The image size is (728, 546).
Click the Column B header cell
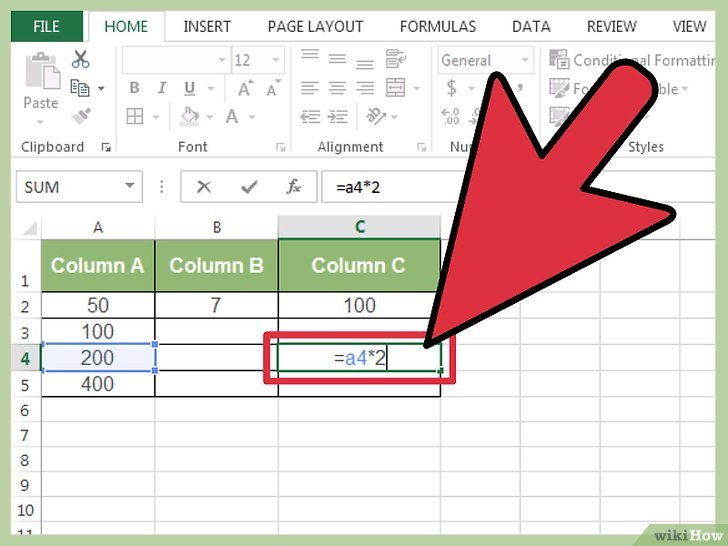click(x=216, y=265)
